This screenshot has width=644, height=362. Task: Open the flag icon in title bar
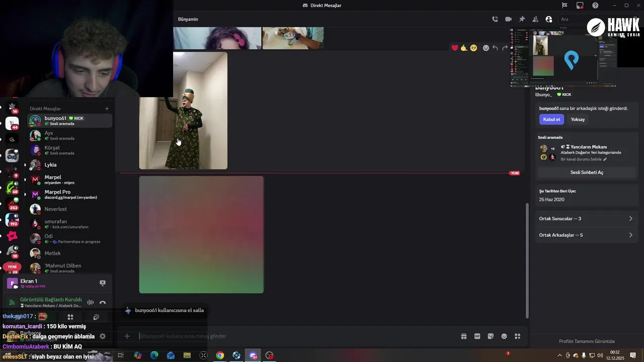(x=565, y=6)
